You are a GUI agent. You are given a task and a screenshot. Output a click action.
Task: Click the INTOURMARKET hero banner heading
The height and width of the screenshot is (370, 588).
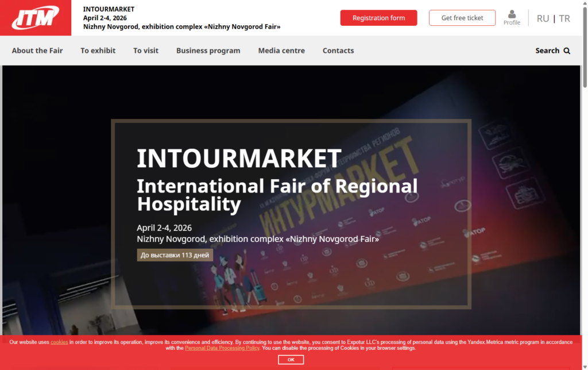239,159
